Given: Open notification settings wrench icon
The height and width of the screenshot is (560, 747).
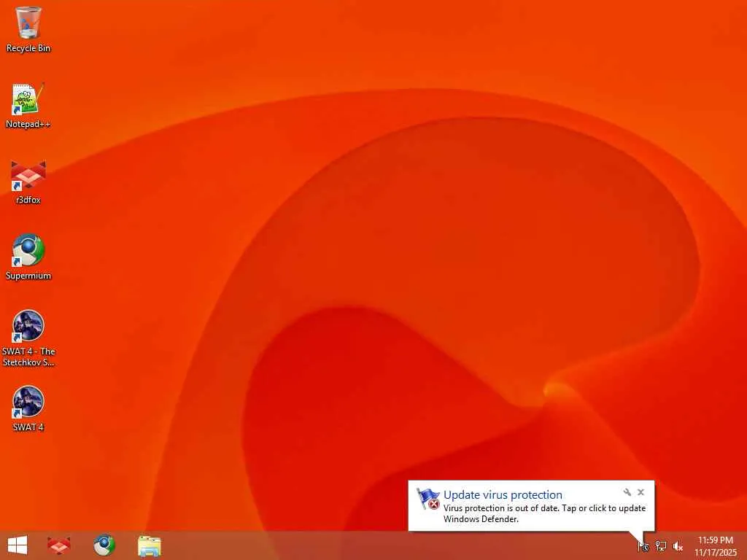Looking at the screenshot, I should [x=627, y=492].
